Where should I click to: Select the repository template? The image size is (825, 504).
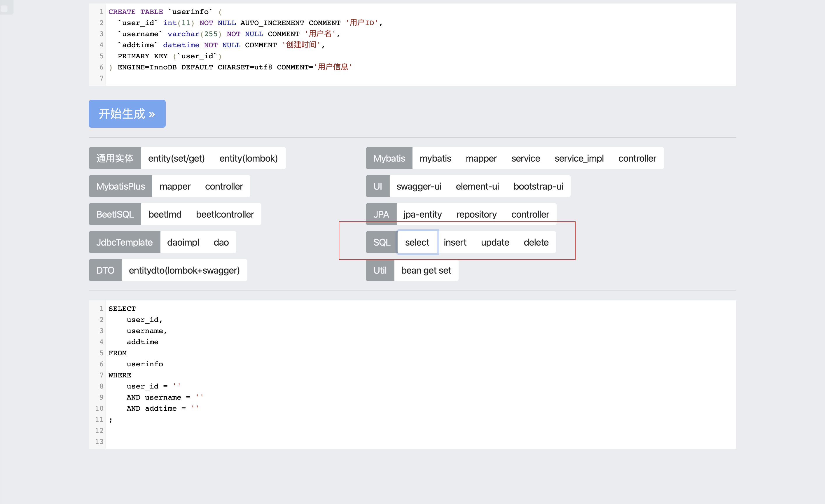(476, 214)
